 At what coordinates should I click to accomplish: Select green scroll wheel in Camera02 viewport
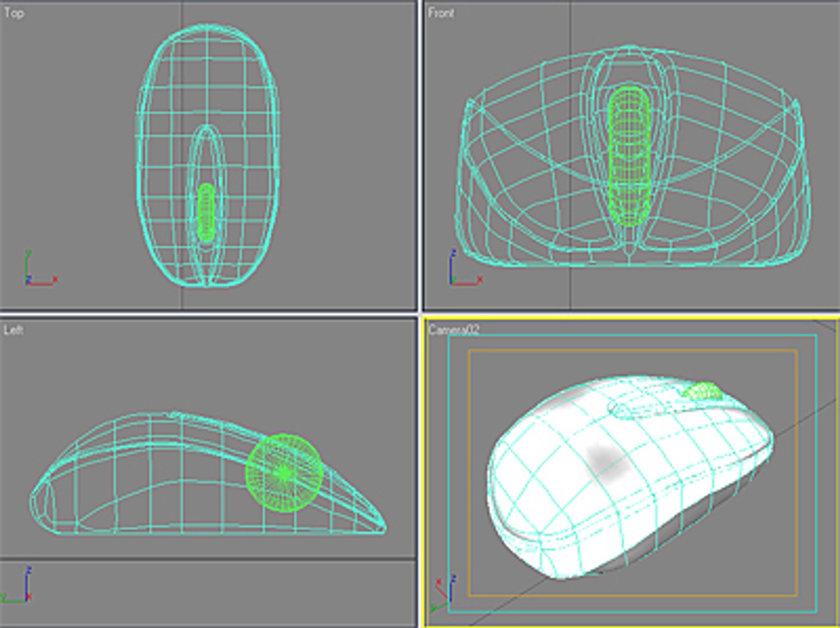(x=703, y=391)
